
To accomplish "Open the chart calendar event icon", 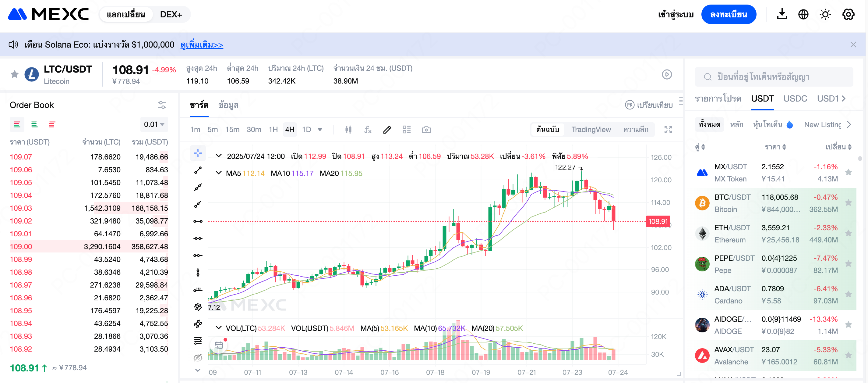I will click(x=219, y=345).
